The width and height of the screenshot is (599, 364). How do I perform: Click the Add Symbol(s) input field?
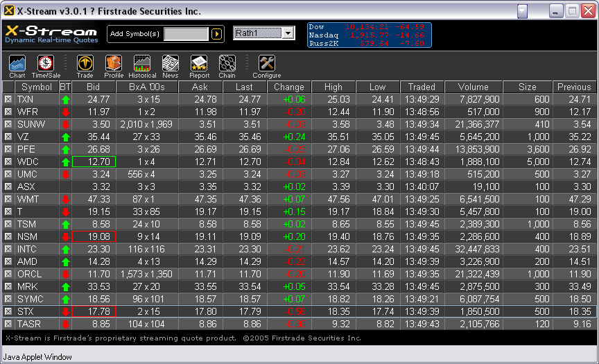(186, 34)
